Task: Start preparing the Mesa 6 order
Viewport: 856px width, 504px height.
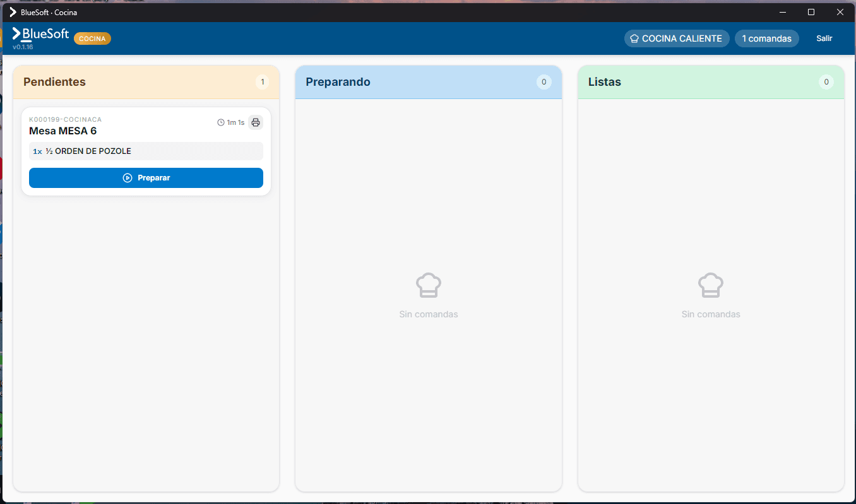Action: click(146, 178)
